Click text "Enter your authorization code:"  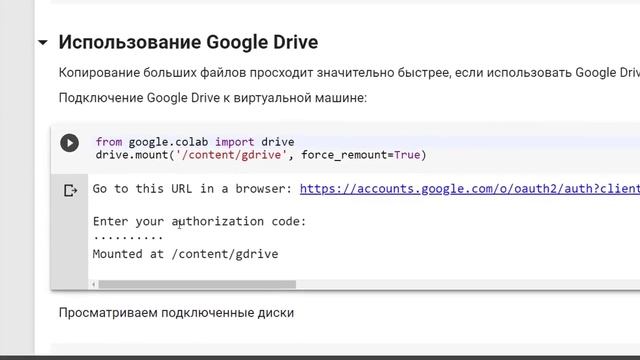(x=199, y=221)
